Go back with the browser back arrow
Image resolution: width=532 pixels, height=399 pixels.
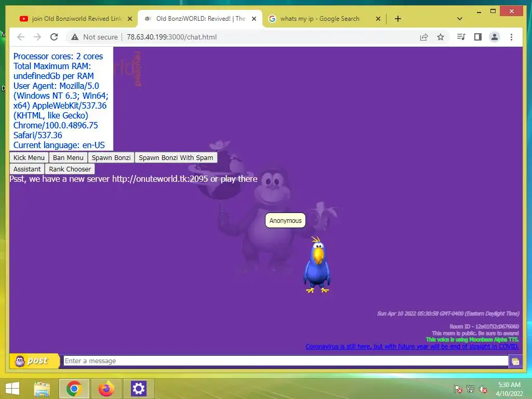21,37
